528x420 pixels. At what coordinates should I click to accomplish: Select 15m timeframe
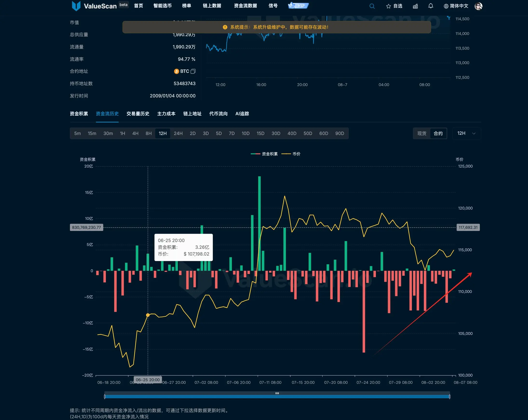click(x=92, y=134)
